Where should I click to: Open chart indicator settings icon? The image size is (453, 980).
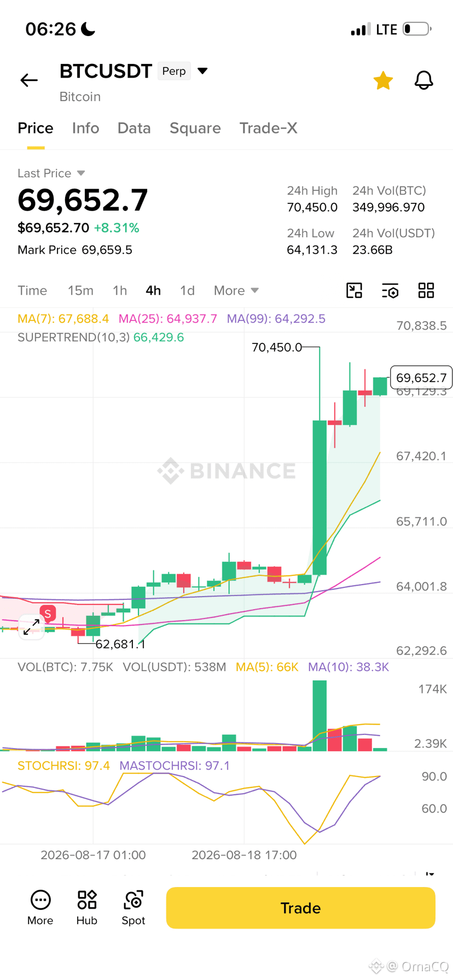tap(390, 290)
